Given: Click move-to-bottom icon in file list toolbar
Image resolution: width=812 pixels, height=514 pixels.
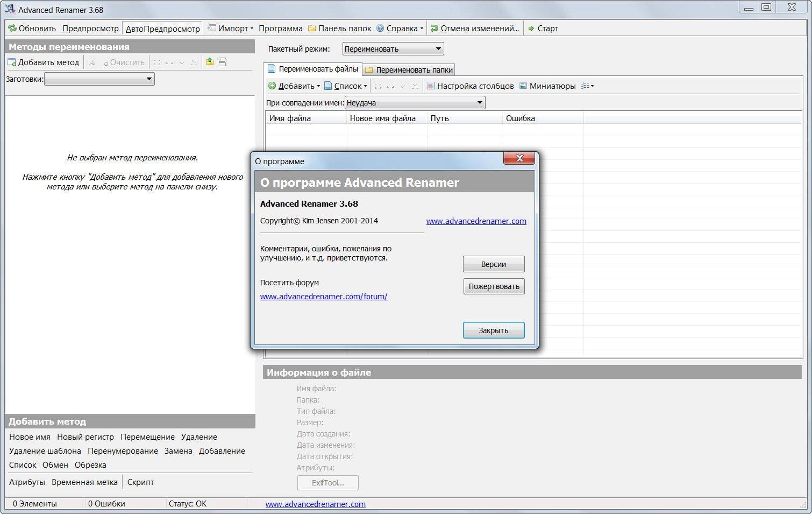Looking at the screenshot, I should (x=415, y=86).
